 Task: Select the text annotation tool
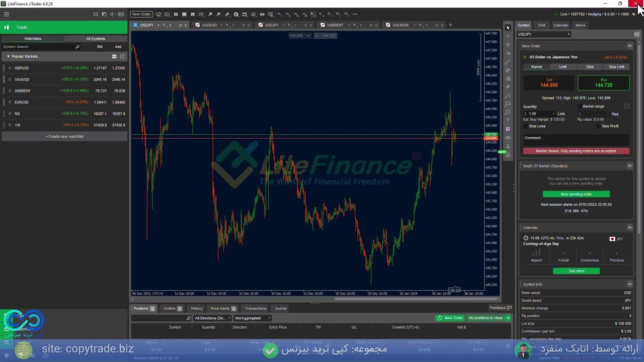[x=508, y=121]
